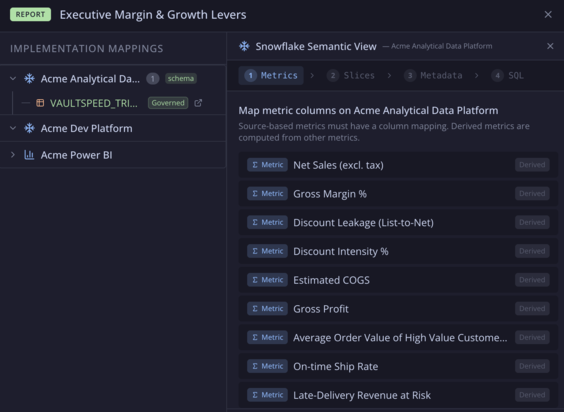
Task: Collapse the Acme Dev Platform node
Action: point(13,128)
